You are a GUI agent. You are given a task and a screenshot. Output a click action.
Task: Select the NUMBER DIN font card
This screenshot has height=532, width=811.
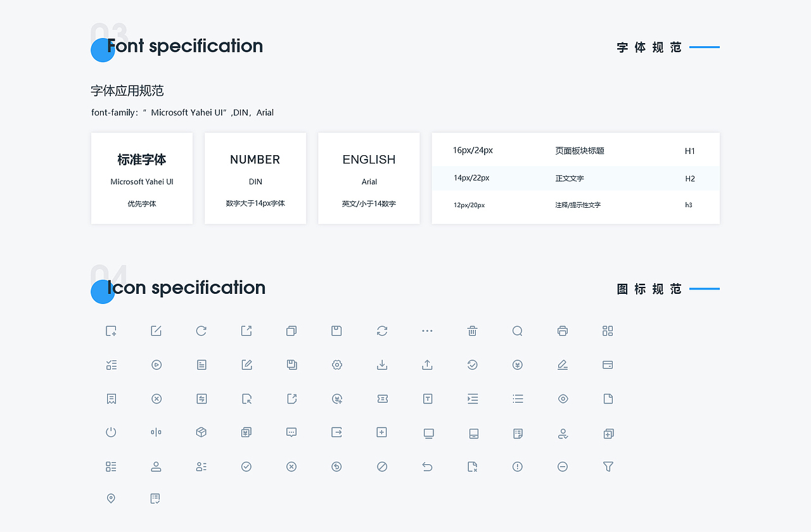pyautogui.click(x=255, y=178)
